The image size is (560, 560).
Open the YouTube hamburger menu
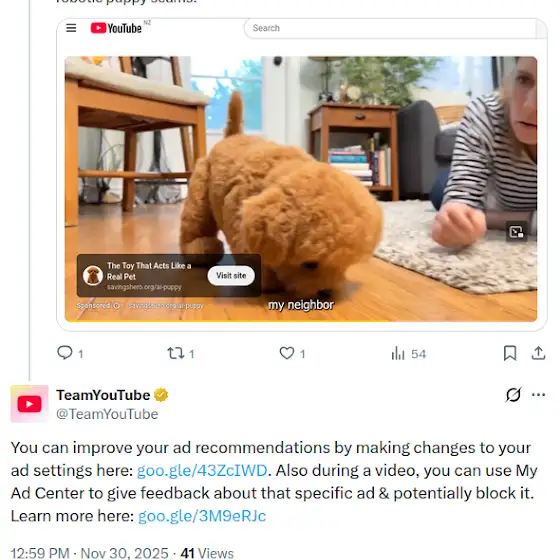click(x=71, y=28)
